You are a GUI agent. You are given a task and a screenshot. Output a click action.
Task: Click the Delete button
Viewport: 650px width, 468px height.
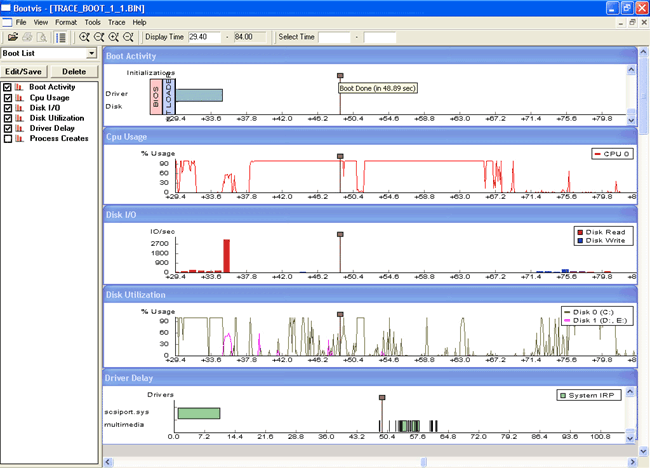[x=74, y=71]
